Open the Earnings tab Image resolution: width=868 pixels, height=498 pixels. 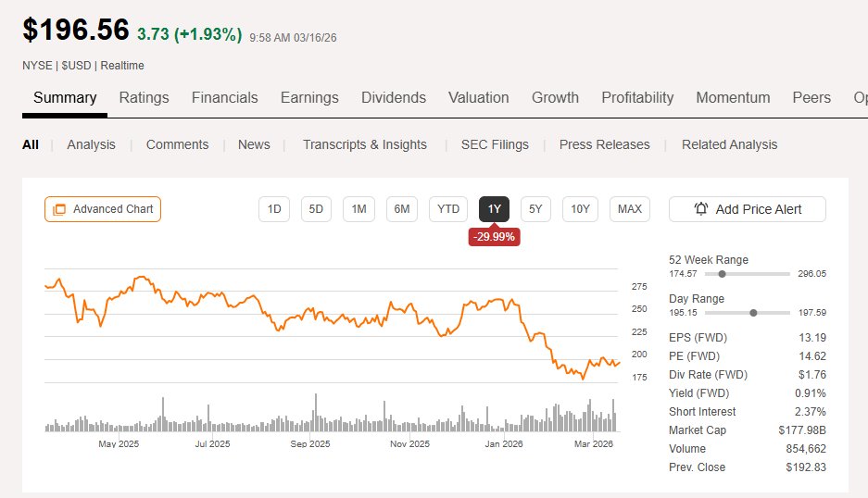coord(309,98)
